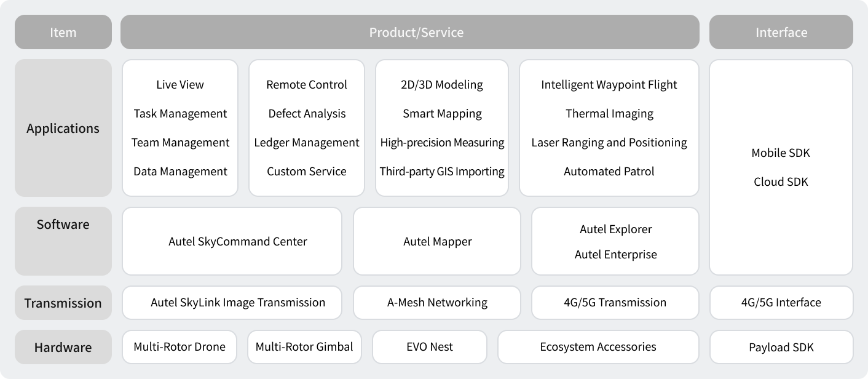Viewport: 868px width, 379px height.
Task: Click the Software row label
Action: 63,225
